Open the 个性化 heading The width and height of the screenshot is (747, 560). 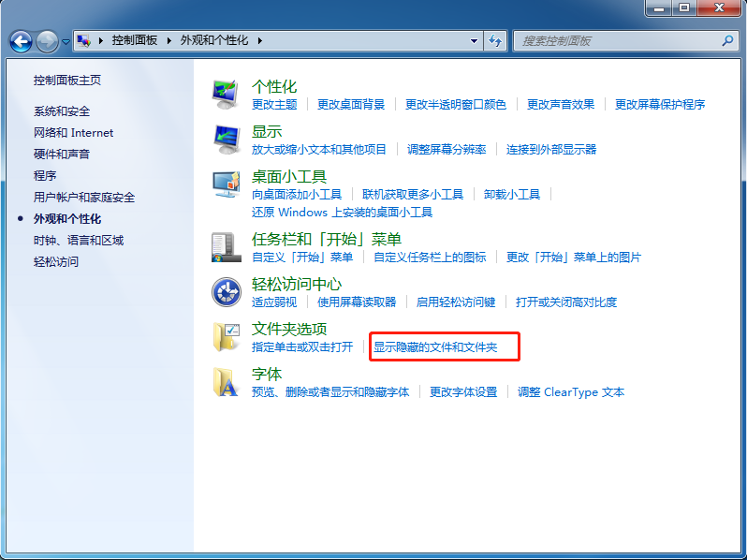(x=274, y=87)
